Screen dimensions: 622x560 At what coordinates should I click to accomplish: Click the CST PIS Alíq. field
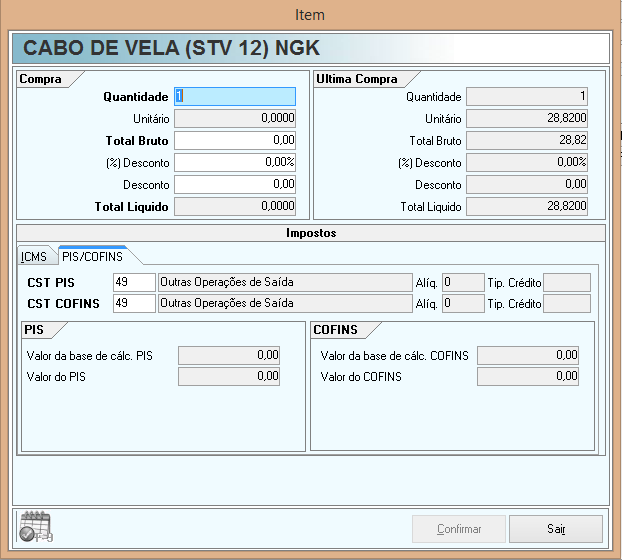(x=463, y=282)
